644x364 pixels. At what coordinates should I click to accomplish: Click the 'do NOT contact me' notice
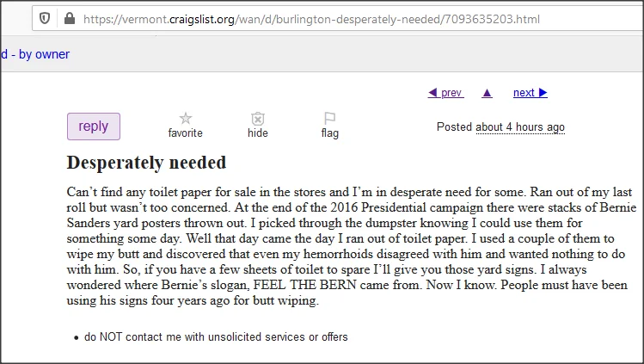216,336
